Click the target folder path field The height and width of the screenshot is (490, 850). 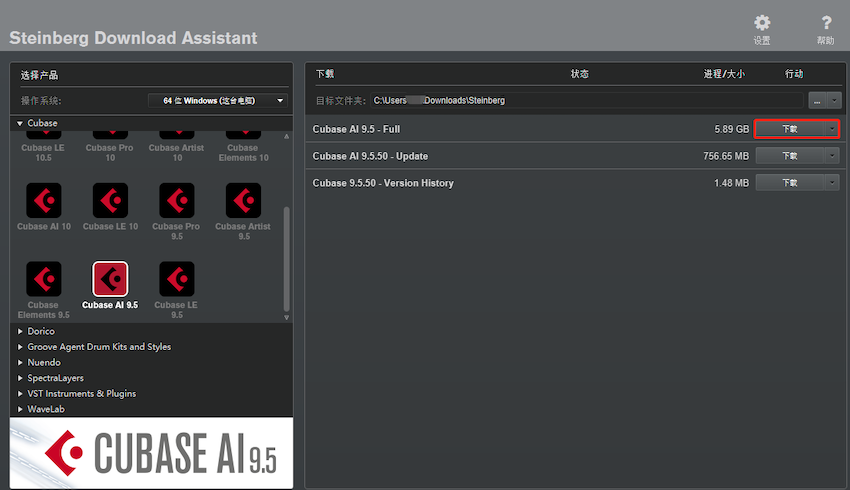click(x=587, y=100)
